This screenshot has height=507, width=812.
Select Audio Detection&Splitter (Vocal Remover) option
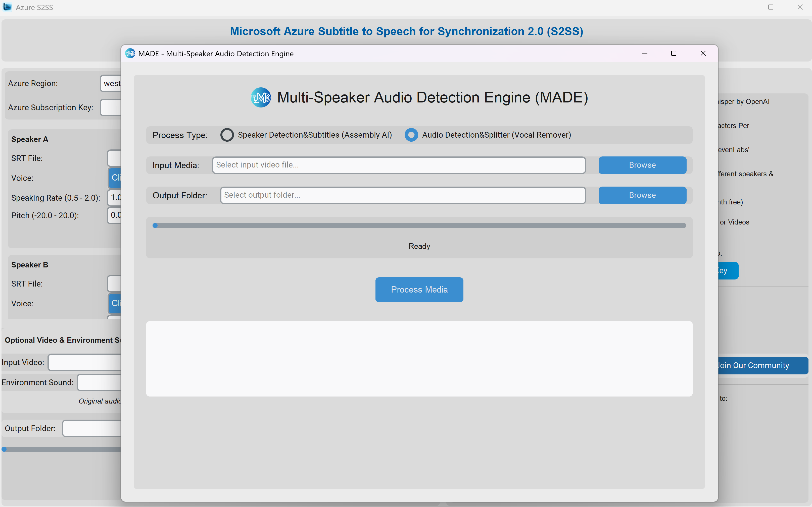pyautogui.click(x=411, y=135)
